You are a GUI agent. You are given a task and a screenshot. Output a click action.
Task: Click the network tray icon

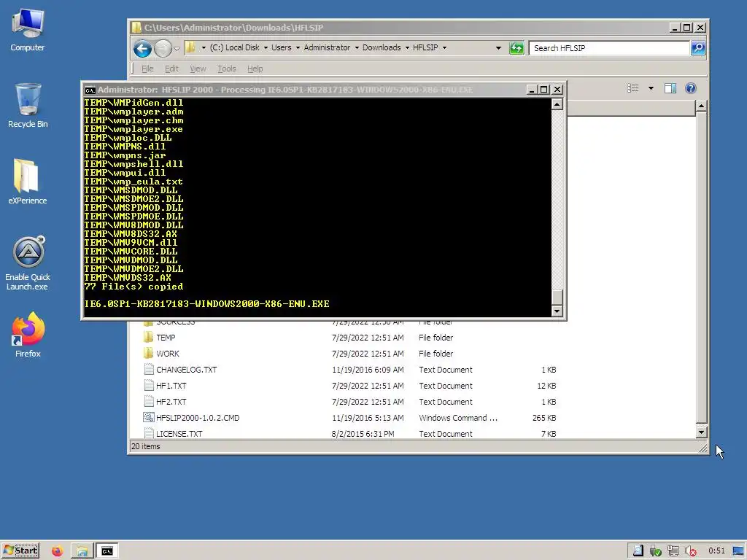point(673,551)
